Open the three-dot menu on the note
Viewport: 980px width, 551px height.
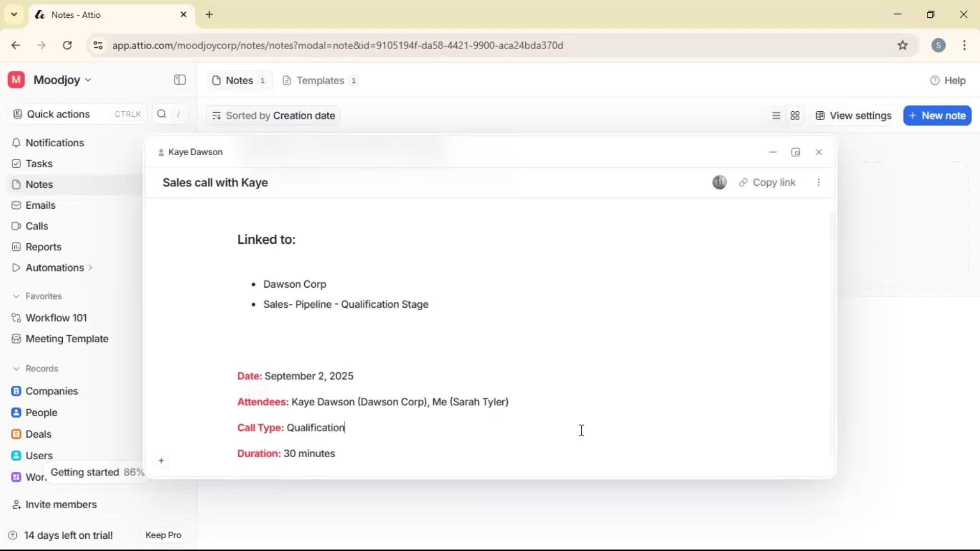[819, 182]
